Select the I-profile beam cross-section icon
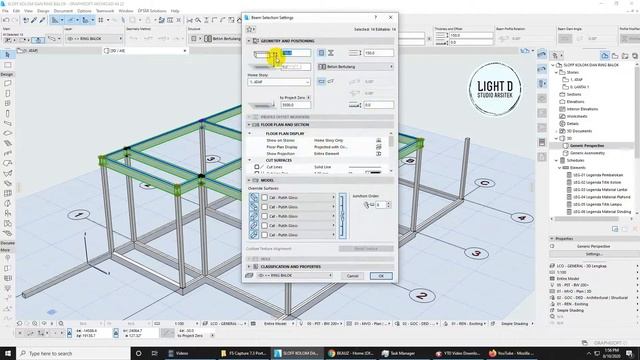Viewport: 640px width, 360px height. coord(331,53)
